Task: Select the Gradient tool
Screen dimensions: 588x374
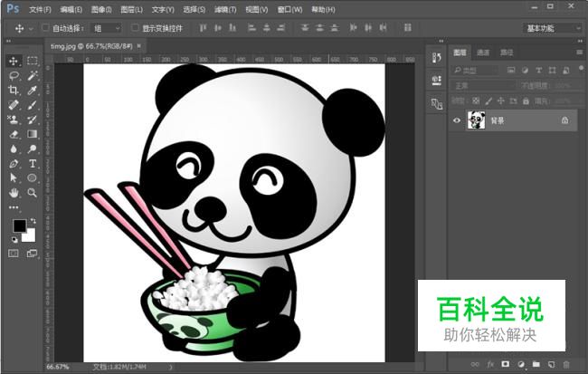Action: [33, 134]
